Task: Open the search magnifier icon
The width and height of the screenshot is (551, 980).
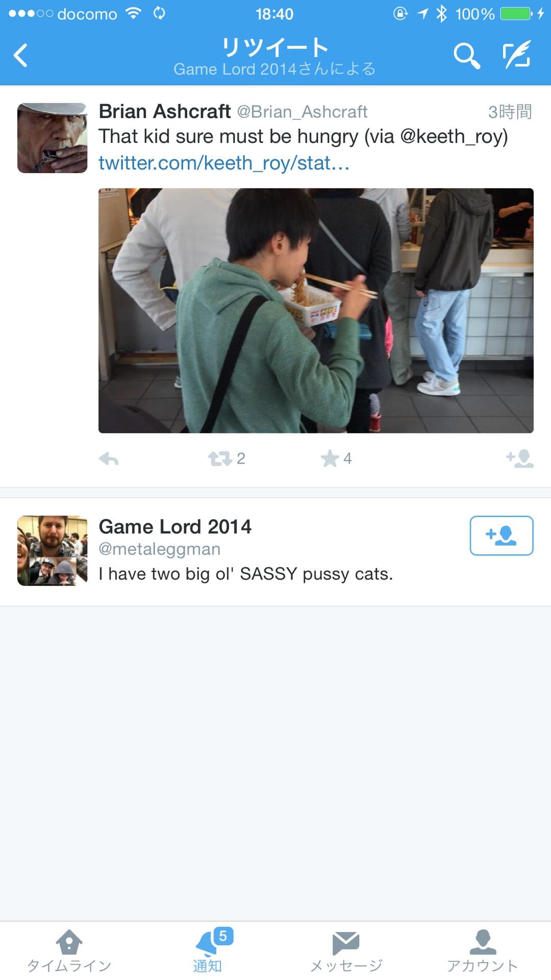Action: (467, 56)
